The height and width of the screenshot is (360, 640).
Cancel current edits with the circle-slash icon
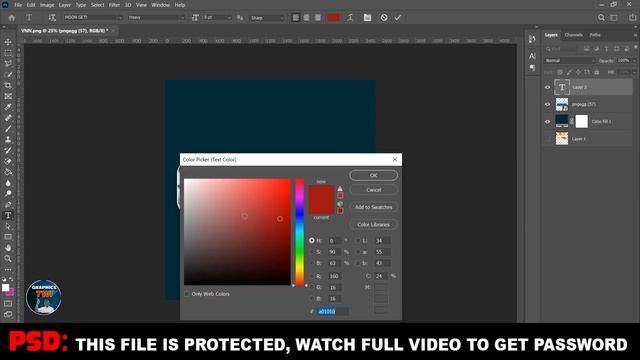[384, 18]
